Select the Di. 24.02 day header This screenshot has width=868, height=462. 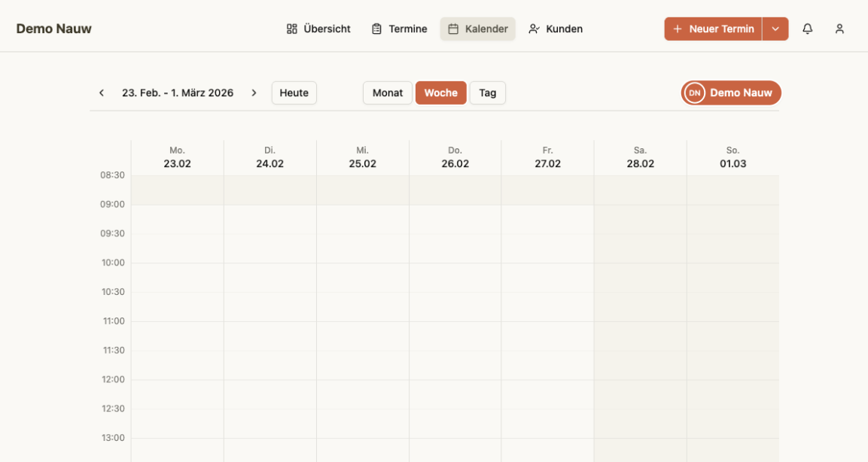(270, 157)
